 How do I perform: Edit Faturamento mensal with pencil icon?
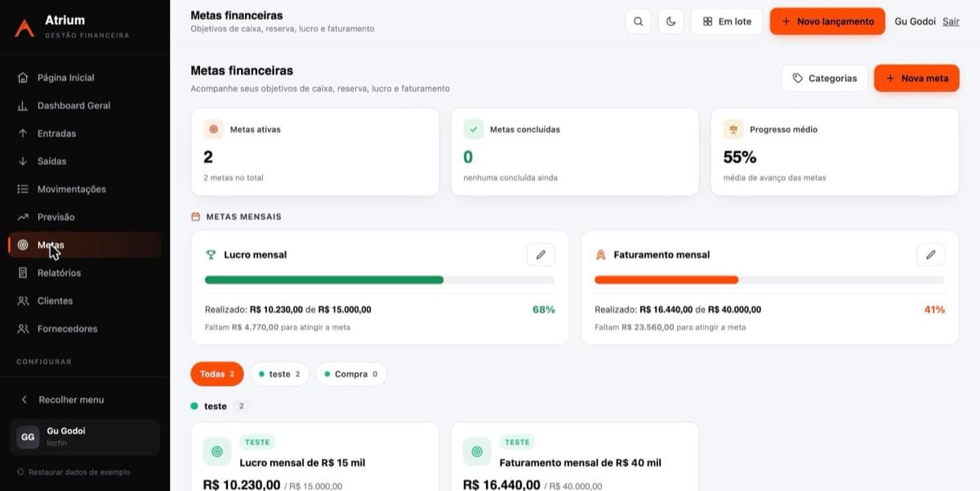pyautogui.click(x=930, y=255)
